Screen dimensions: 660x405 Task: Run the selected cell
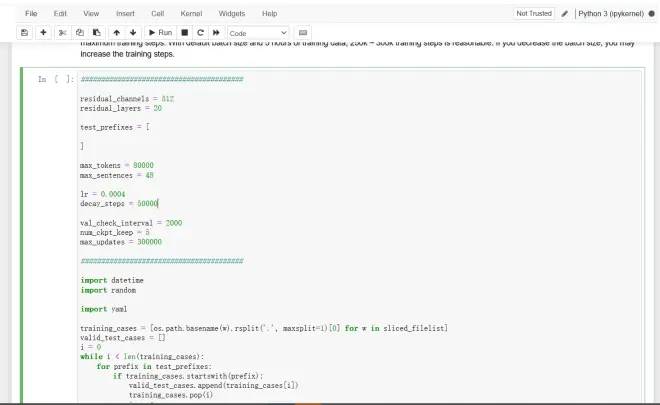click(160, 32)
